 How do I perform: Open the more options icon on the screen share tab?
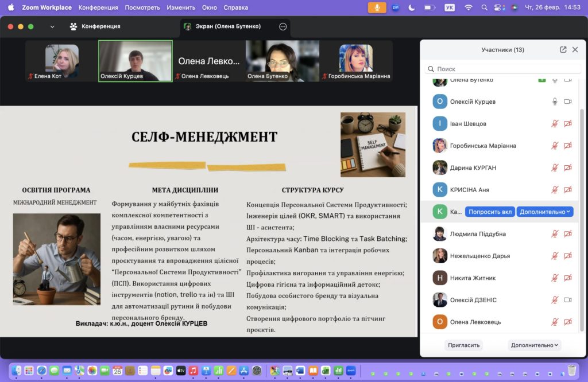(283, 26)
